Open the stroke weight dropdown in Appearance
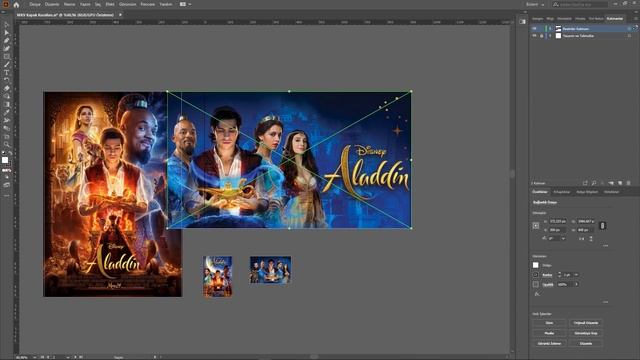This screenshot has height=360, width=640. tap(576, 275)
